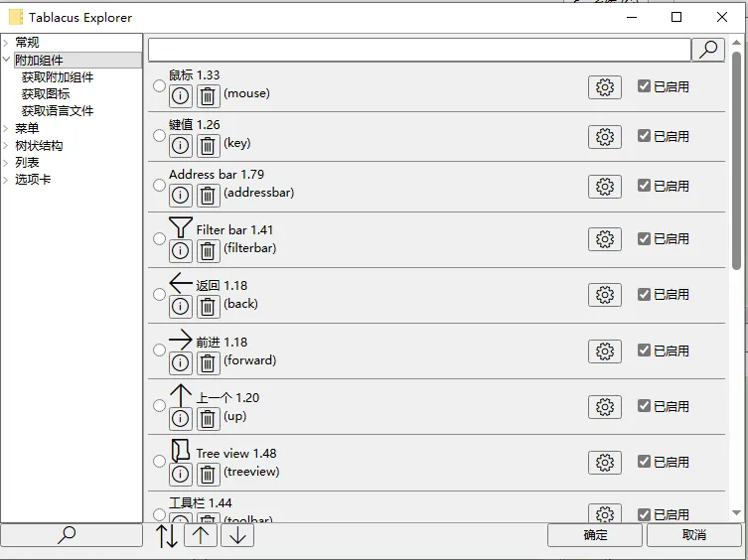Trash the filterbar add-on
This screenshot has height=560, width=748.
tap(208, 250)
